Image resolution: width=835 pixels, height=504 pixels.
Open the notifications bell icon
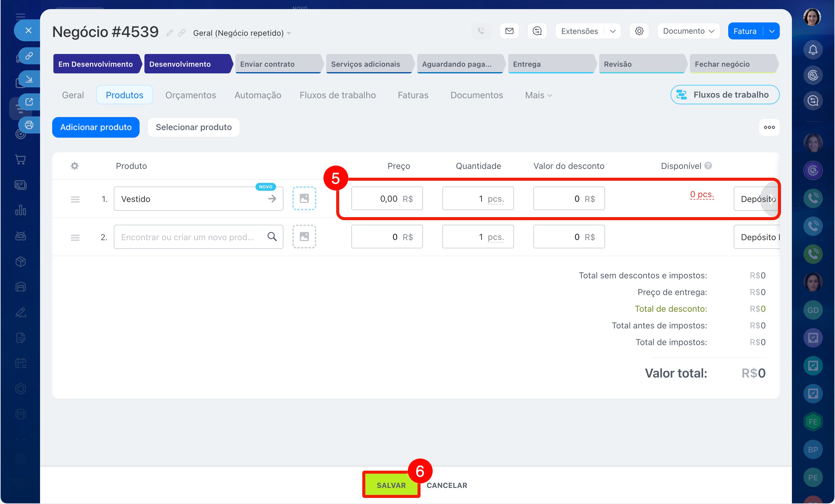(x=813, y=50)
